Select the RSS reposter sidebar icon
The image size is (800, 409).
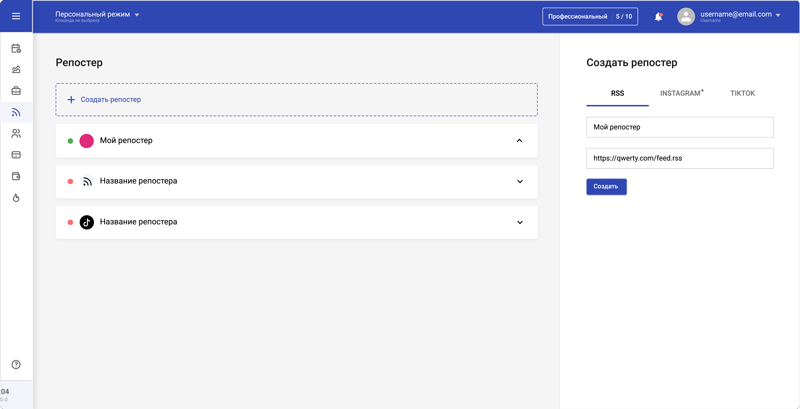(x=16, y=112)
